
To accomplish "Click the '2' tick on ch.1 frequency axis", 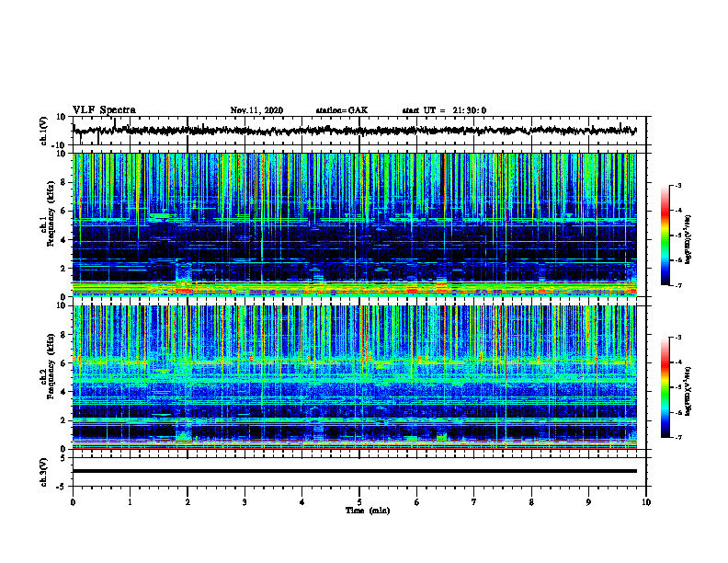I will [x=63, y=269].
